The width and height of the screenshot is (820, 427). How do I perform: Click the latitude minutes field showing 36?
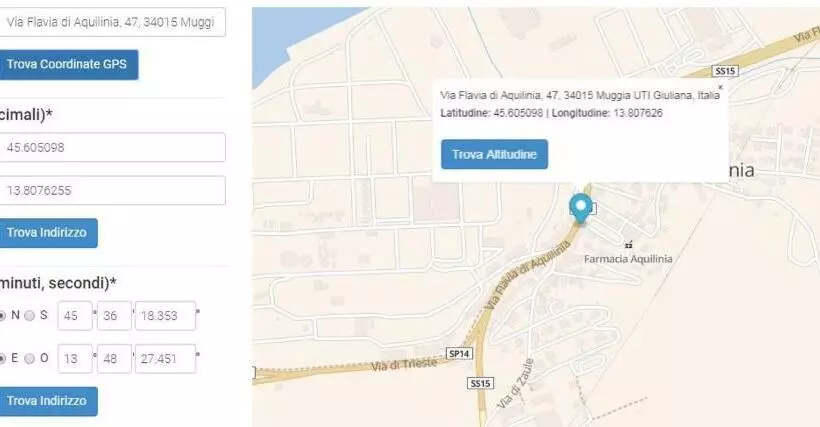coord(114,315)
